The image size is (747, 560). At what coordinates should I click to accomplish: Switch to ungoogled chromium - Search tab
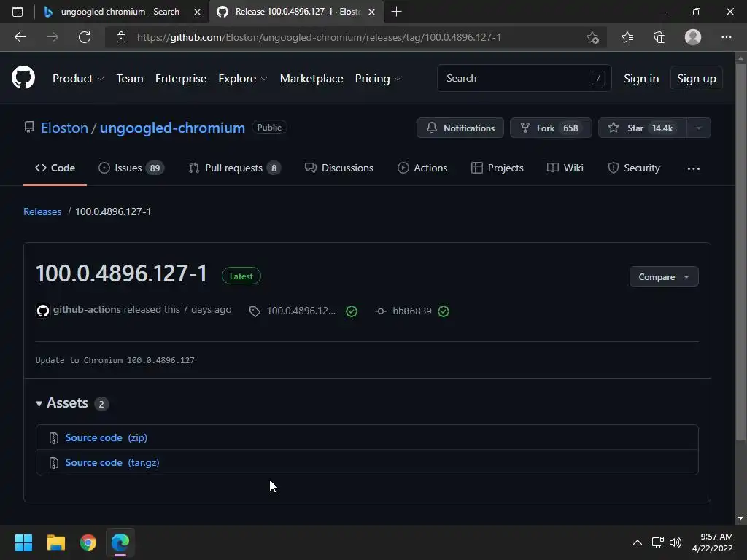(x=120, y=12)
